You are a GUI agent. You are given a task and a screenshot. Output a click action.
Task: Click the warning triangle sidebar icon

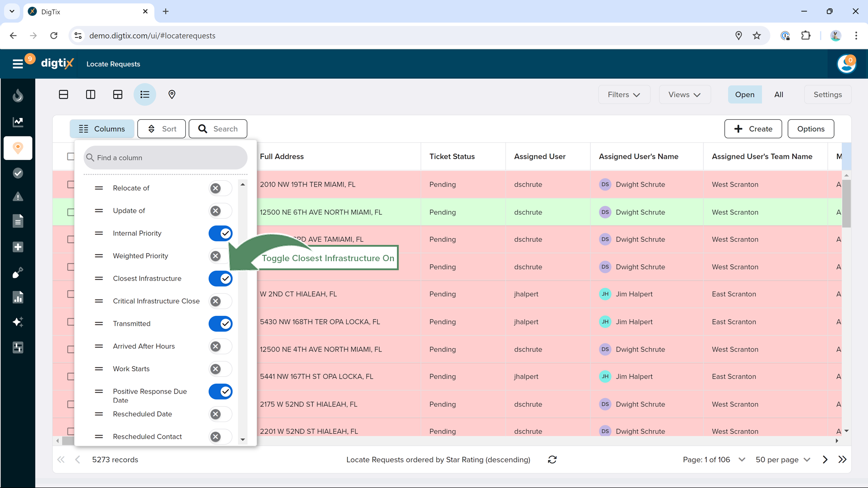[x=18, y=197]
